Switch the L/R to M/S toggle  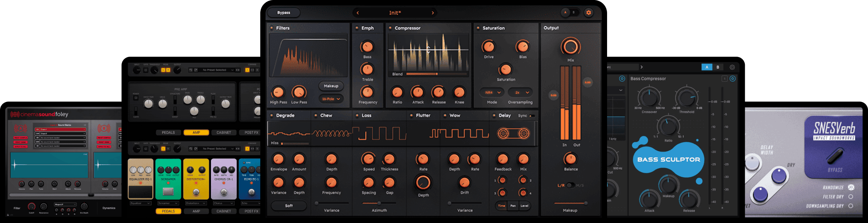coord(570,185)
